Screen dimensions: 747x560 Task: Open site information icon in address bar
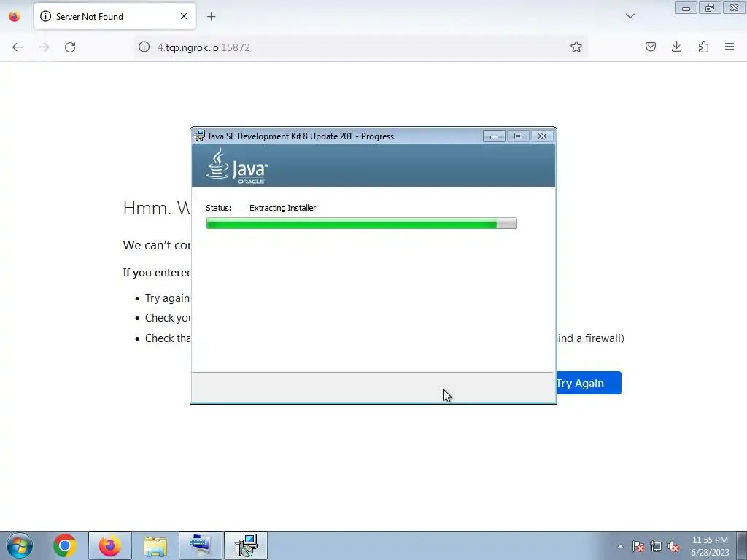pyautogui.click(x=144, y=47)
